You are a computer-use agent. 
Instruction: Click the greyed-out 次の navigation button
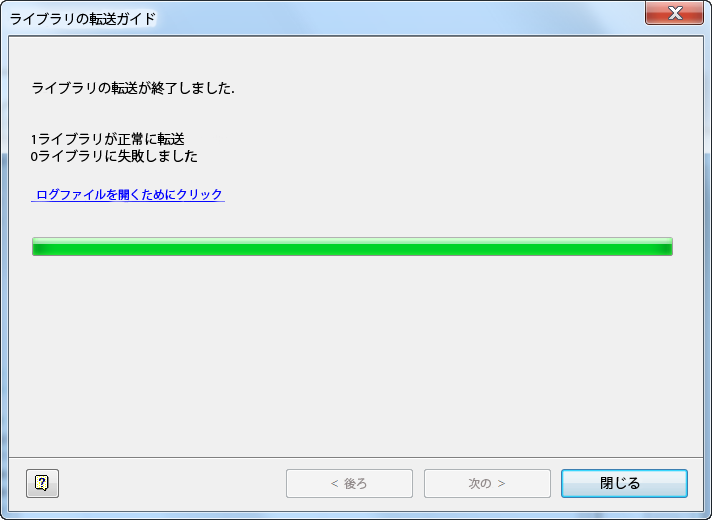click(x=487, y=483)
